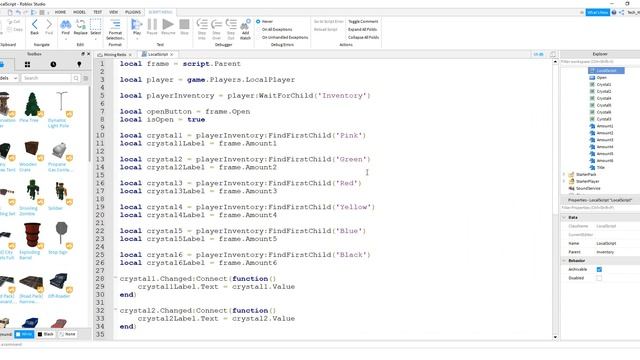
Task: Open Toolbox recent clock tab
Action: (53, 64)
